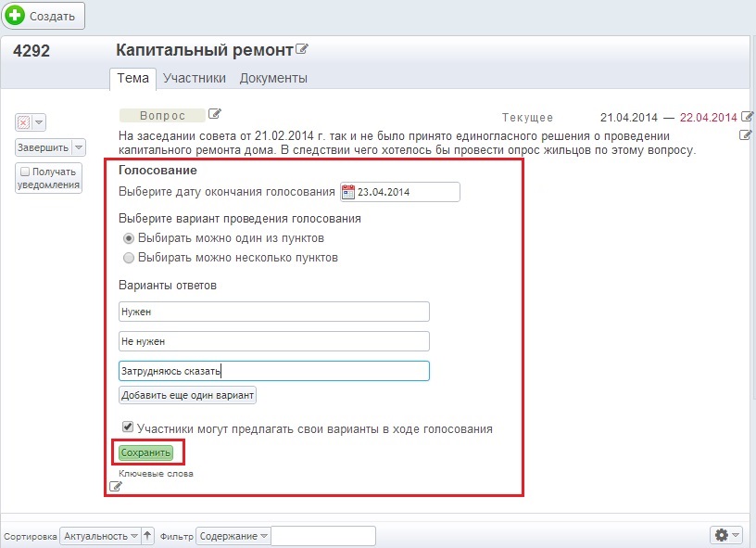Viewport: 756px width, 548px height.
Task: Click the Создать button
Action: coord(43,16)
